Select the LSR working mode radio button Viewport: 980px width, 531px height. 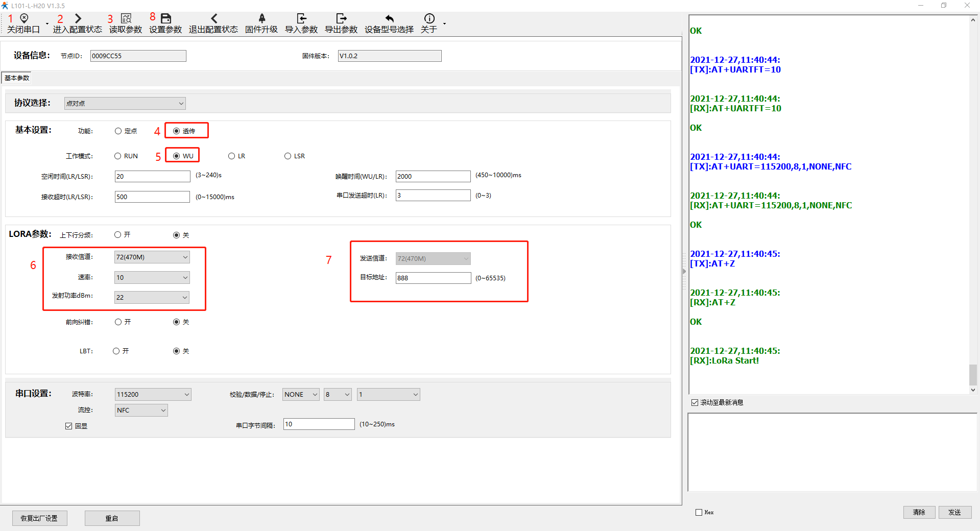pyautogui.click(x=288, y=156)
